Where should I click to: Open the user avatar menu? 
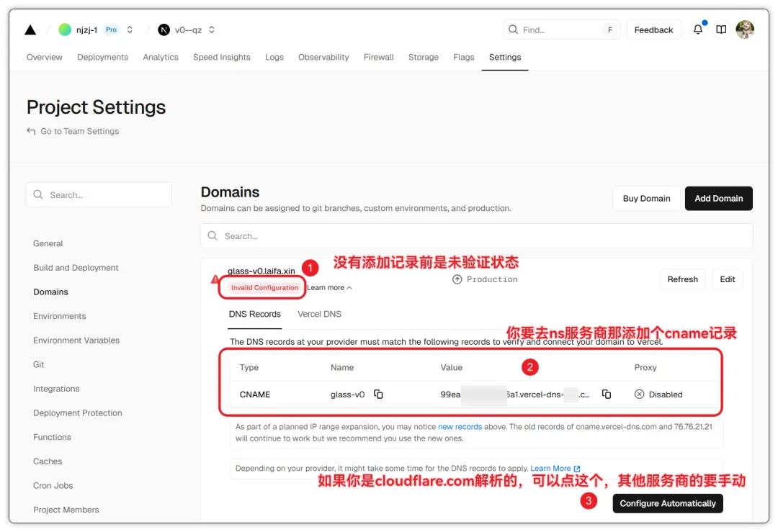point(745,30)
